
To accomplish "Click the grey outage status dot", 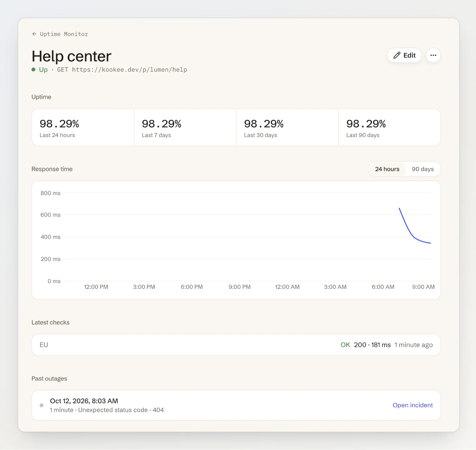I will click(42, 405).
